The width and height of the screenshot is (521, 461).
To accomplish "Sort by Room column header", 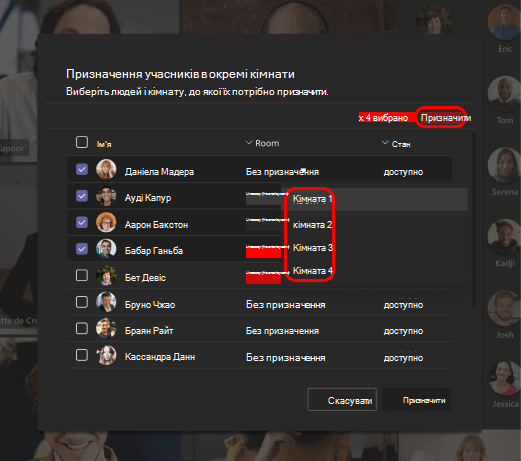I will point(262,143).
